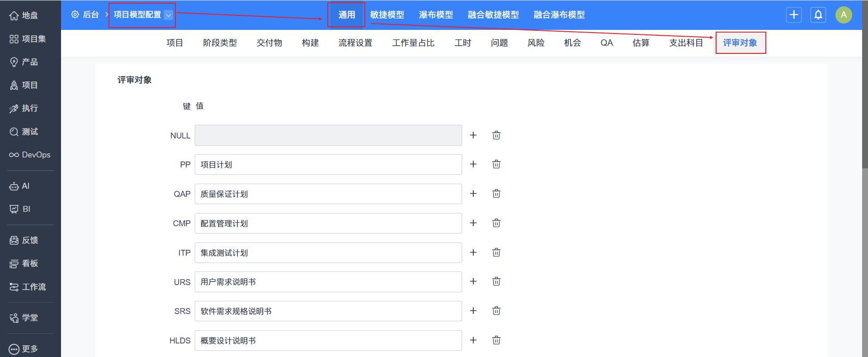
Task: Open the 阶段类型 sub-tab
Action: coord(220,43)
